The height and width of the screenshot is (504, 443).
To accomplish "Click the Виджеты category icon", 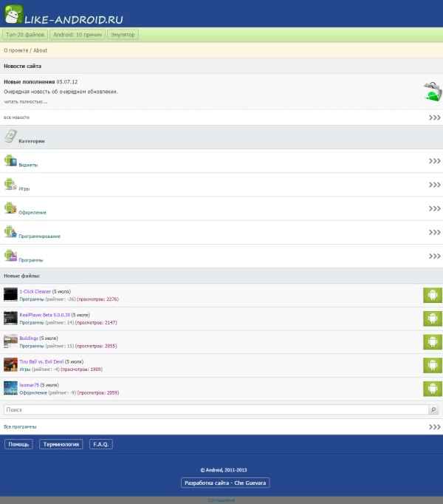I will (x=10, y=160).
